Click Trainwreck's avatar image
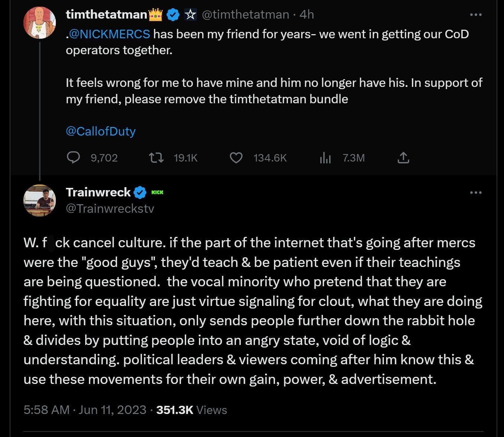The width and height of the screenshot is (504, 437). pyautogui.click(x=39, y=200)
